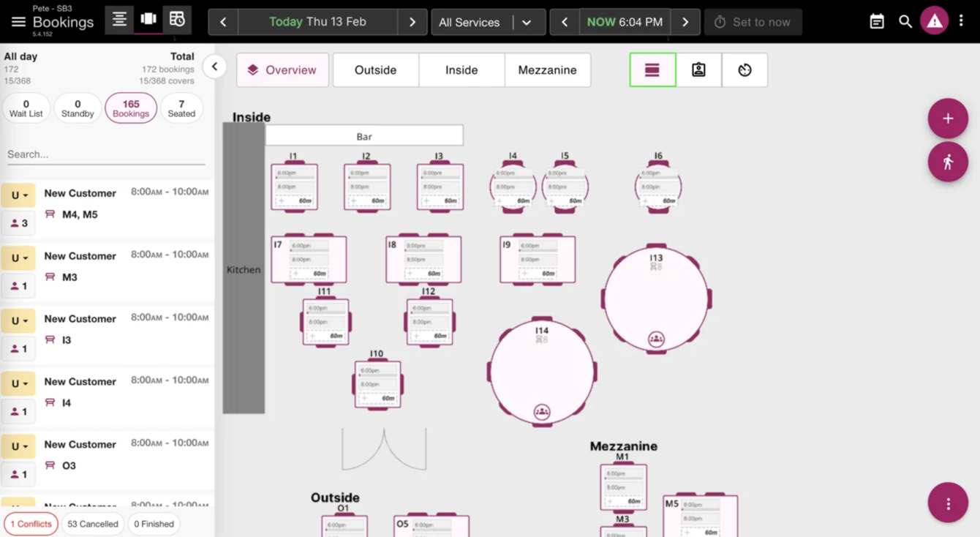Go to the previous date
Screen dimensions: 980x537
coord(224,22)
